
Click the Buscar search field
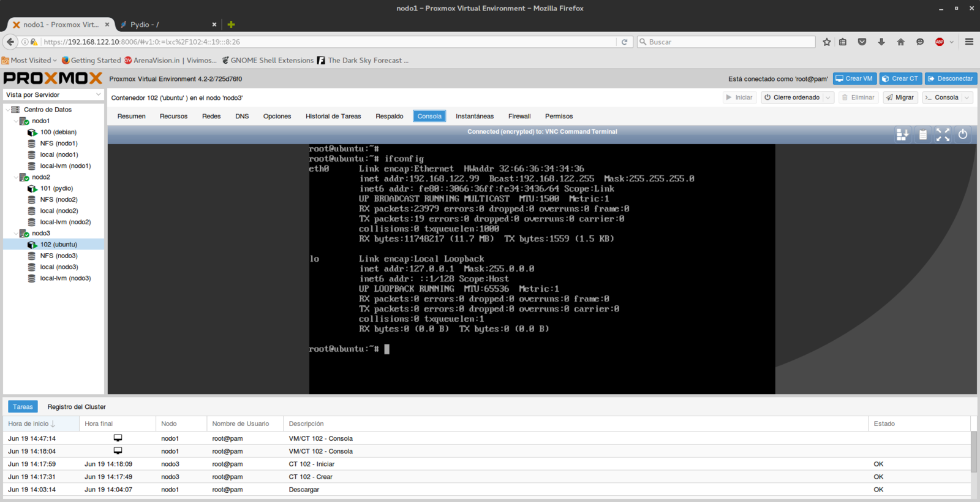point(726,42)
